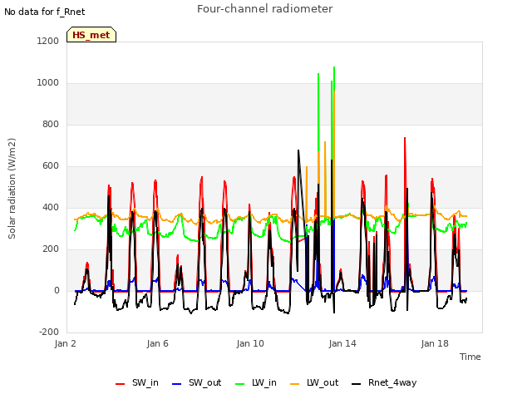Click the Jan 14 x-axis label

point(342,343)
